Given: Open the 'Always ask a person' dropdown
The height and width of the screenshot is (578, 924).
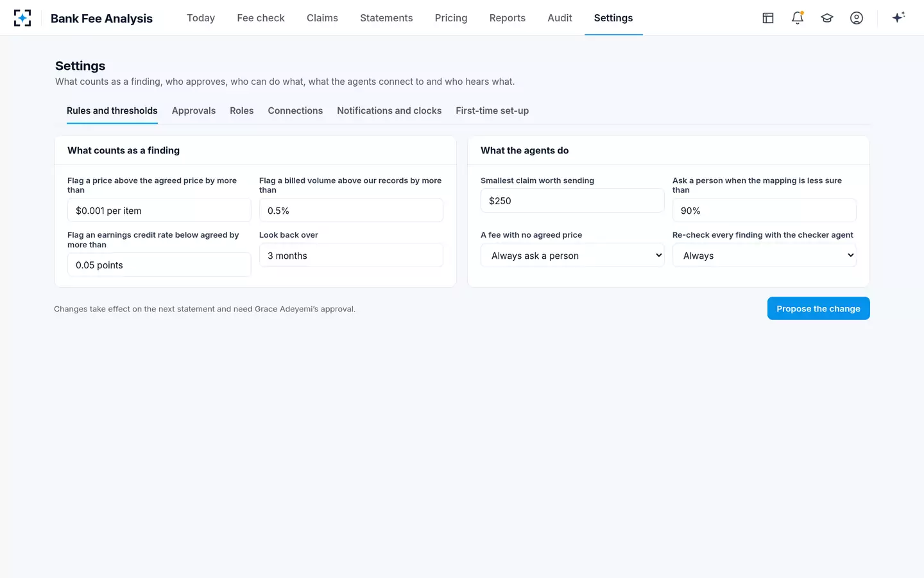Looking at the screenshot, I should coord(572,256).
